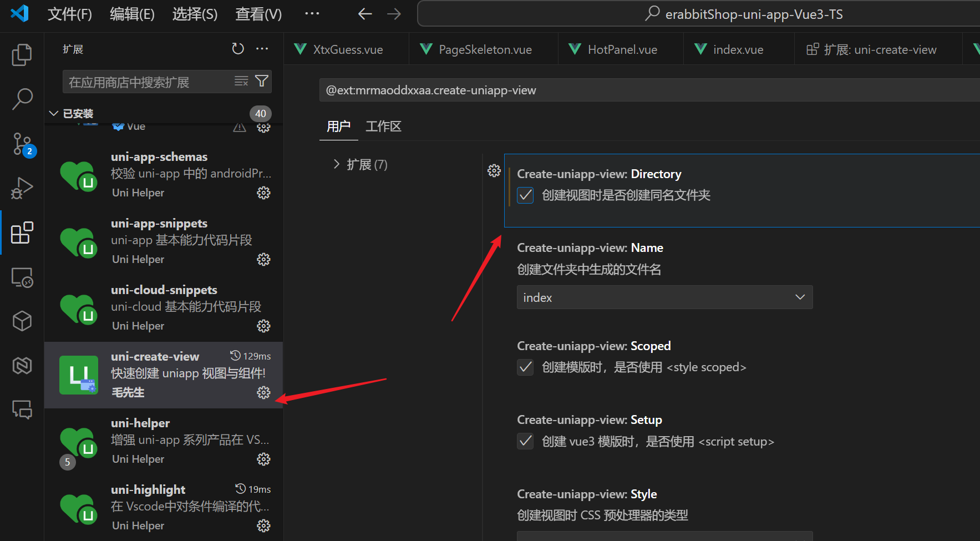Screen dimensions: 980x541
Task: Open manage gear for uni-helper
Action: [263, 459]
